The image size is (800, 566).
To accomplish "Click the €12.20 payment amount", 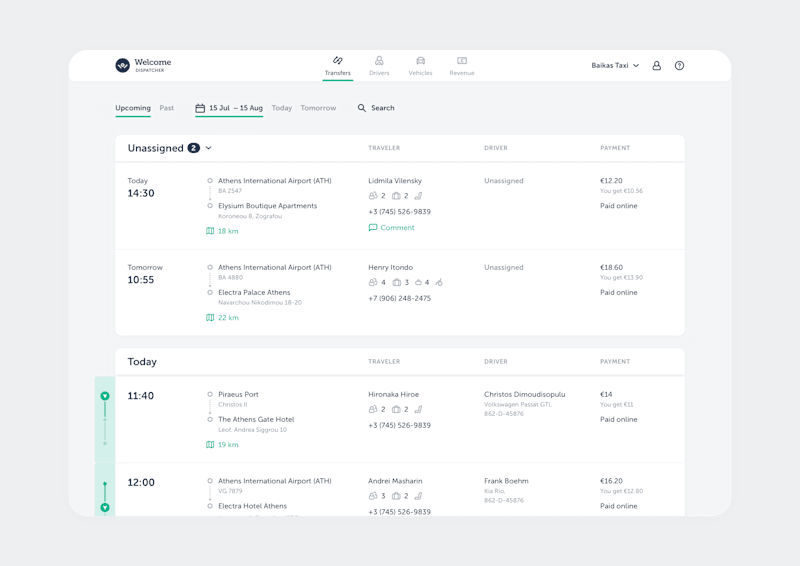I will pos(611,181).
